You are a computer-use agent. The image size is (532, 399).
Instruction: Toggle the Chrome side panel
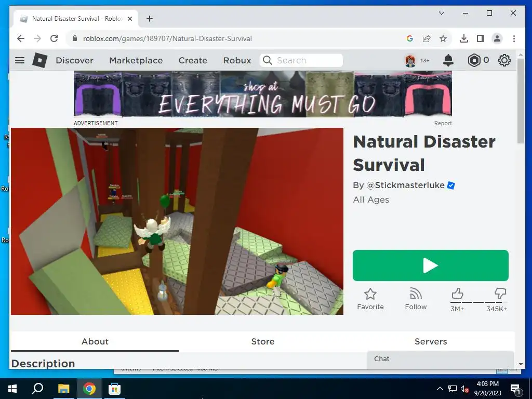481,38
